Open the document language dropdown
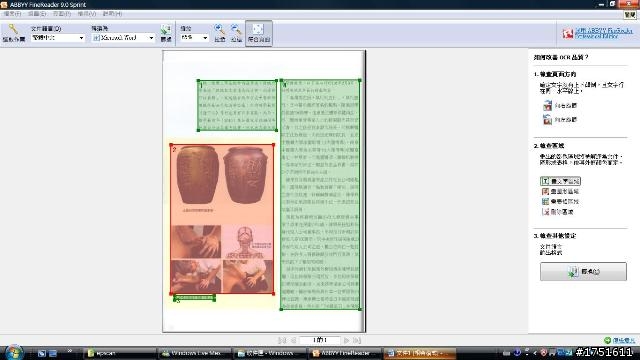This screenshot has width=640, height=360. [x=58, y=38]
